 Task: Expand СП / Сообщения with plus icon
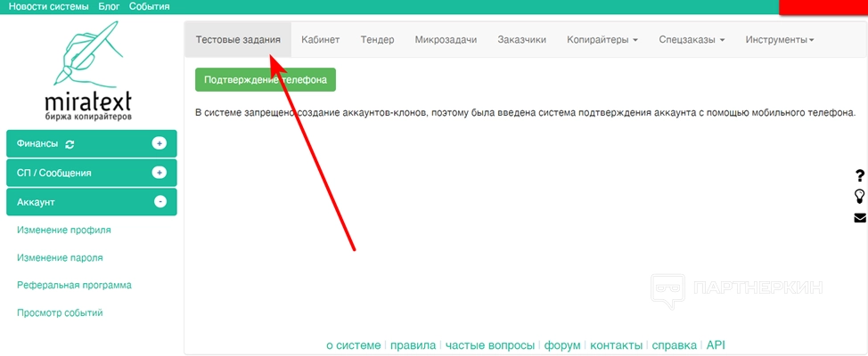click(x=160, y=173)
